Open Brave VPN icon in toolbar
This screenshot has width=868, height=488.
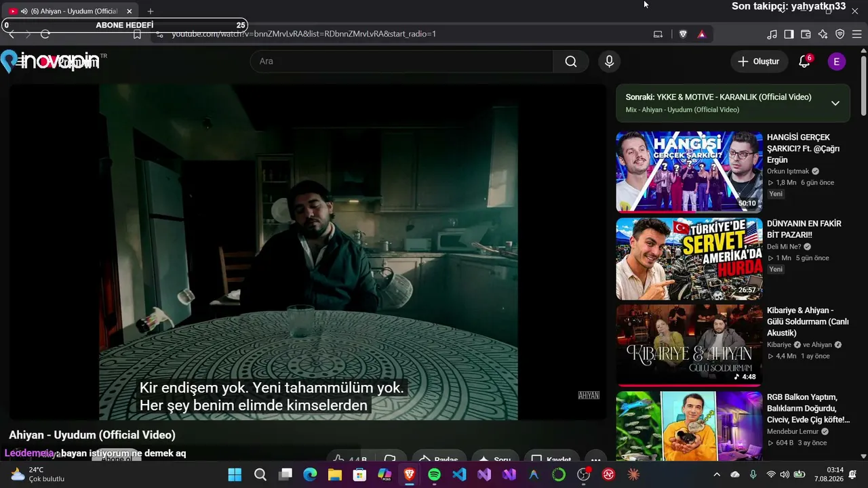click(840, 34)
